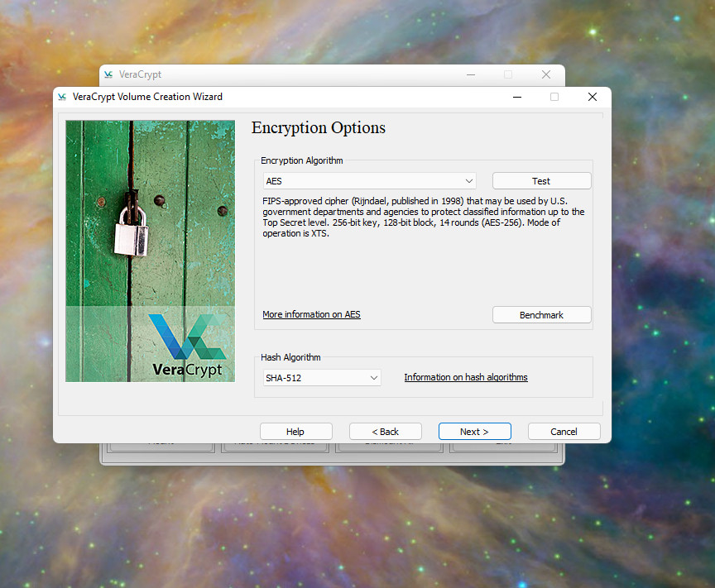This screenshot has height=588, width=715.
Task: Minimize the Volume Creation Wizard window
Action: [517, 97]
